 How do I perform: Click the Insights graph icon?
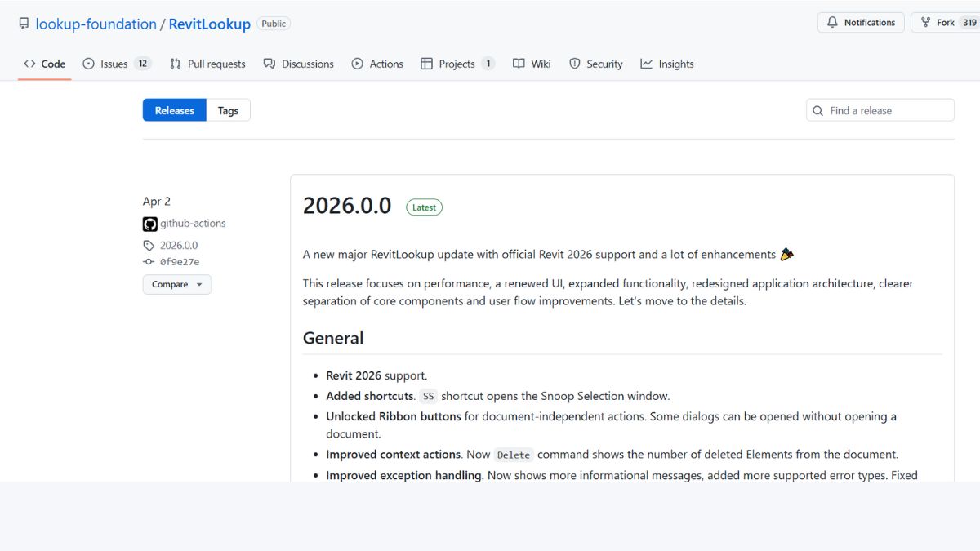coord(647,64)
